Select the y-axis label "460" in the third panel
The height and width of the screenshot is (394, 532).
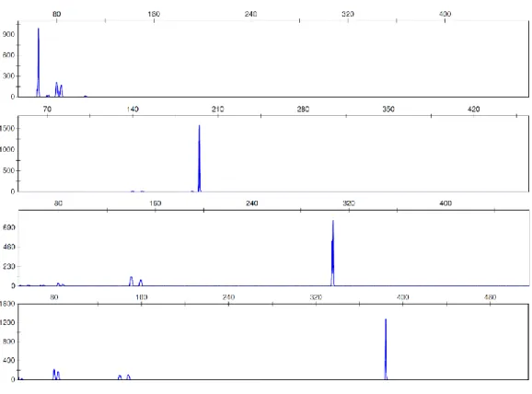[9, 247]
